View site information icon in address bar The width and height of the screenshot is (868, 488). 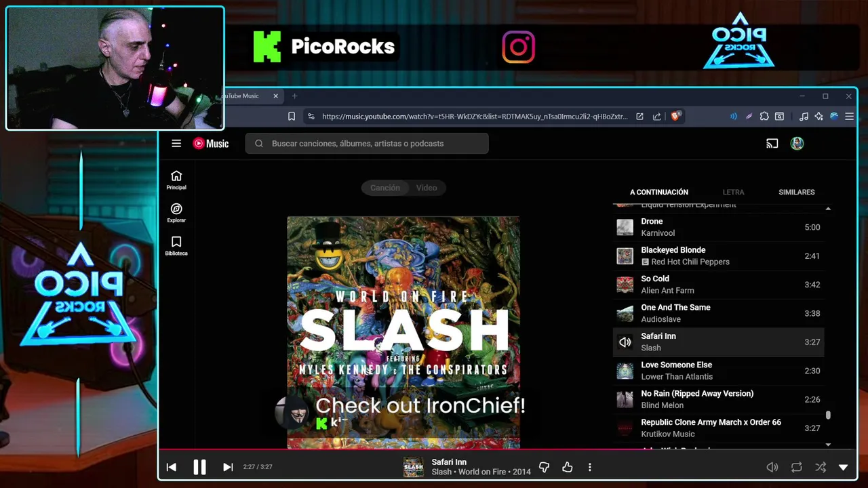point(311,117)
